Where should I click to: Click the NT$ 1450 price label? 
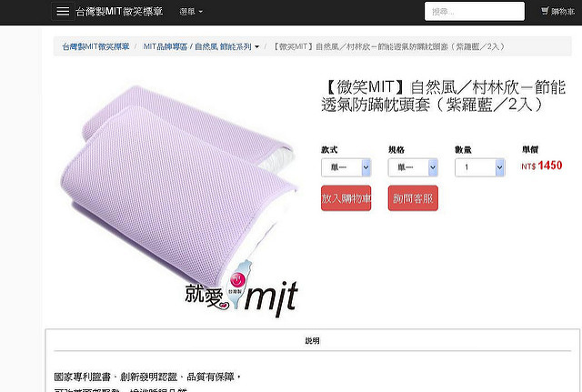point(542,166)
